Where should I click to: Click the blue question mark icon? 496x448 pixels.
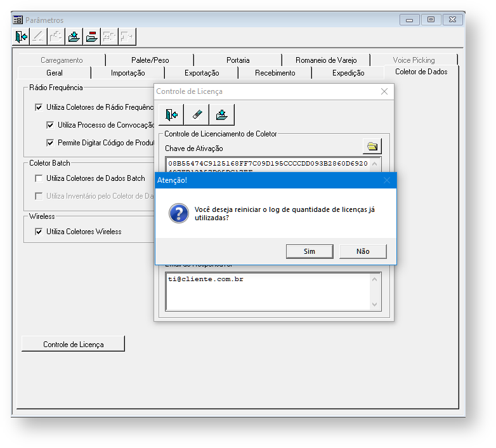point(179,213)
